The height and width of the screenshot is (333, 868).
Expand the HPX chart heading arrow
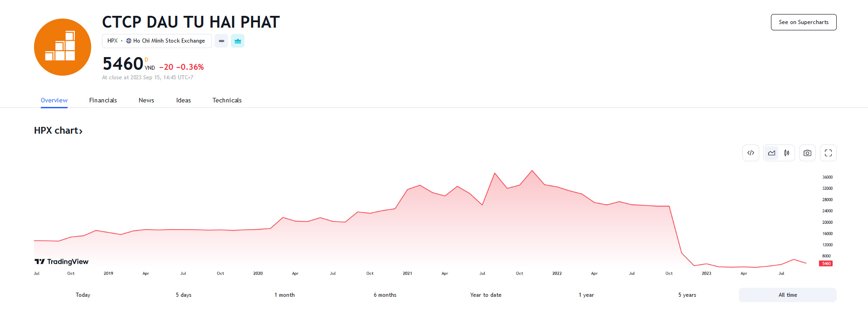click(81, 131)
